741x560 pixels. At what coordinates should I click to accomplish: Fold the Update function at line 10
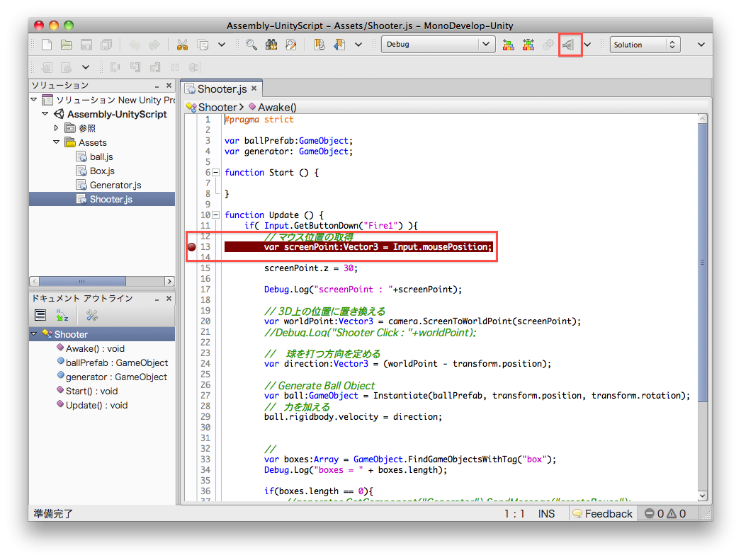click(x=216, y=215)
